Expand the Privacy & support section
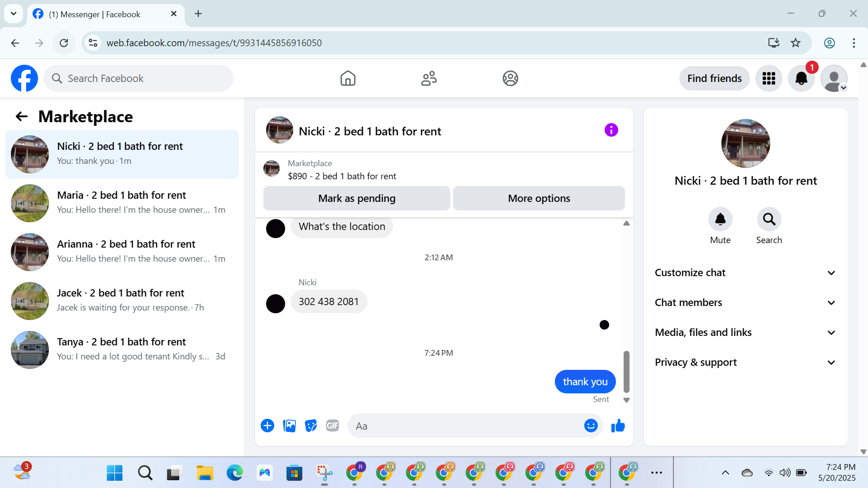Image resolution: width=868 pixels, height=488 pixels. pyautogui.click(x=745, y=362)
